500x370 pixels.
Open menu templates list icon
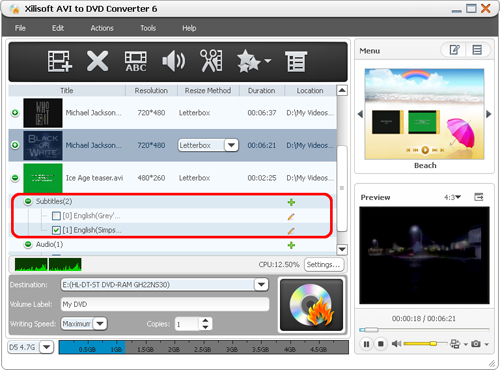[x=477, y=50]
